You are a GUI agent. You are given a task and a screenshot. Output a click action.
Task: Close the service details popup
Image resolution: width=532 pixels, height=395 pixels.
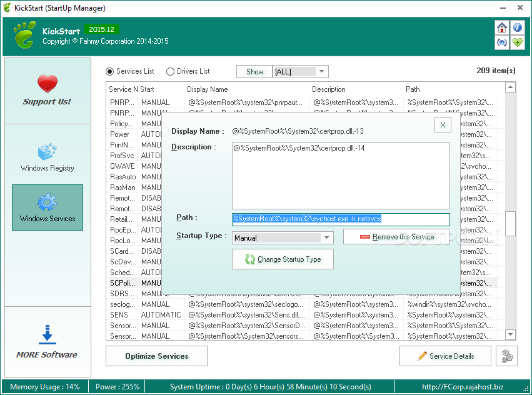443,124
